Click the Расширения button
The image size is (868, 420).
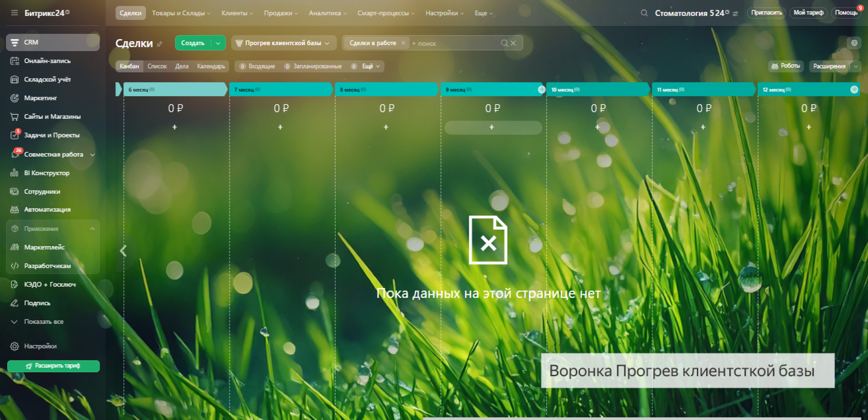[x=830, y=66]
